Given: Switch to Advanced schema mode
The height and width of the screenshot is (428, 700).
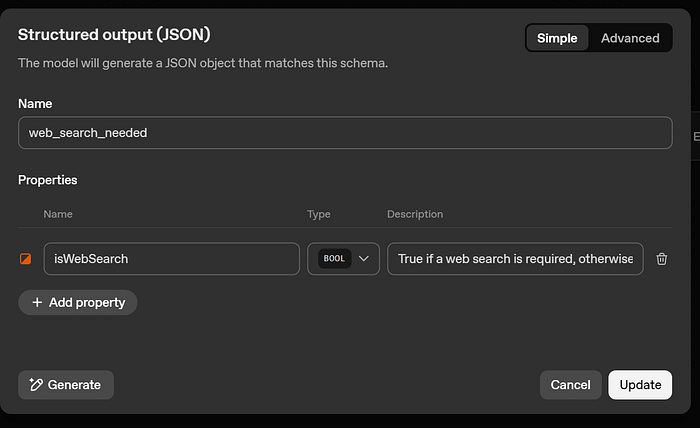Looking at the screenshot, I should (630, 38).
